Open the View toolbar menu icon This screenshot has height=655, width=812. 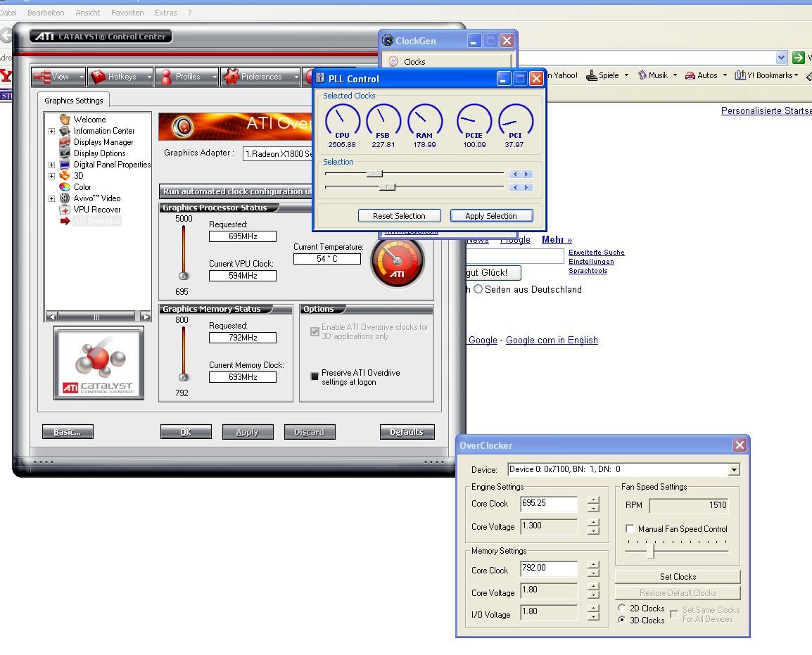click(x=42, y=77)
